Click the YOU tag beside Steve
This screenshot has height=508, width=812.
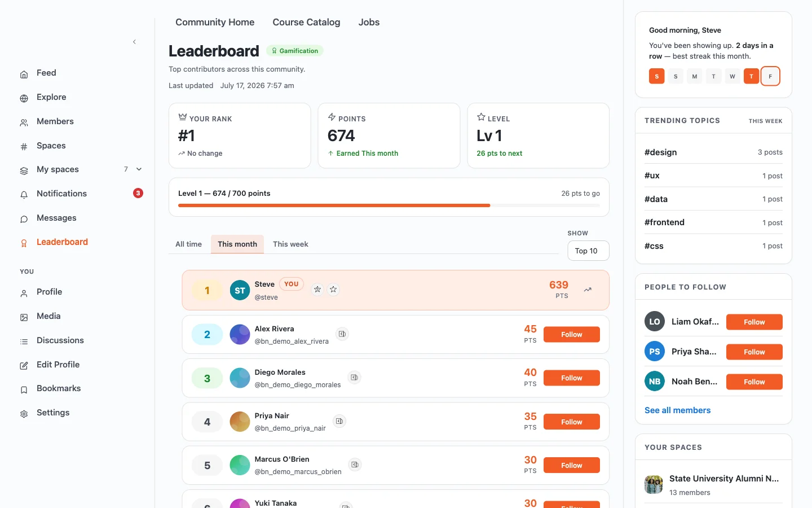292,284
